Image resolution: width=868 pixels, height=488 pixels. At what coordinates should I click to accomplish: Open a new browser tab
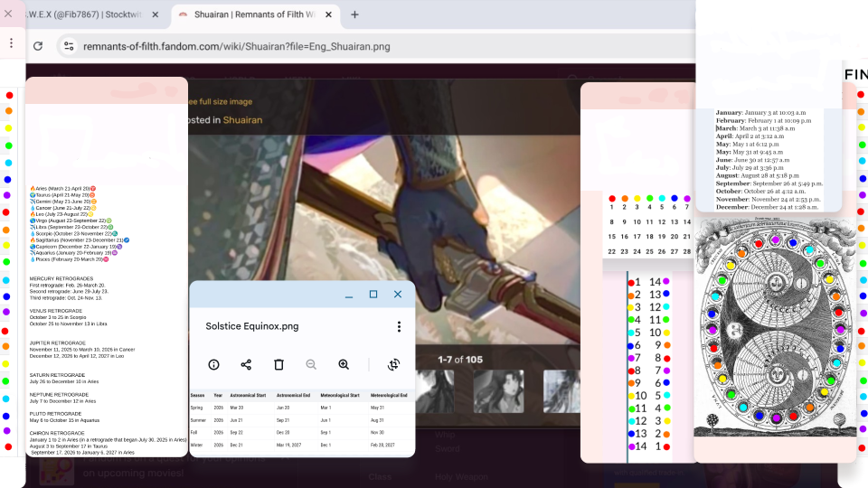point(354,14)
